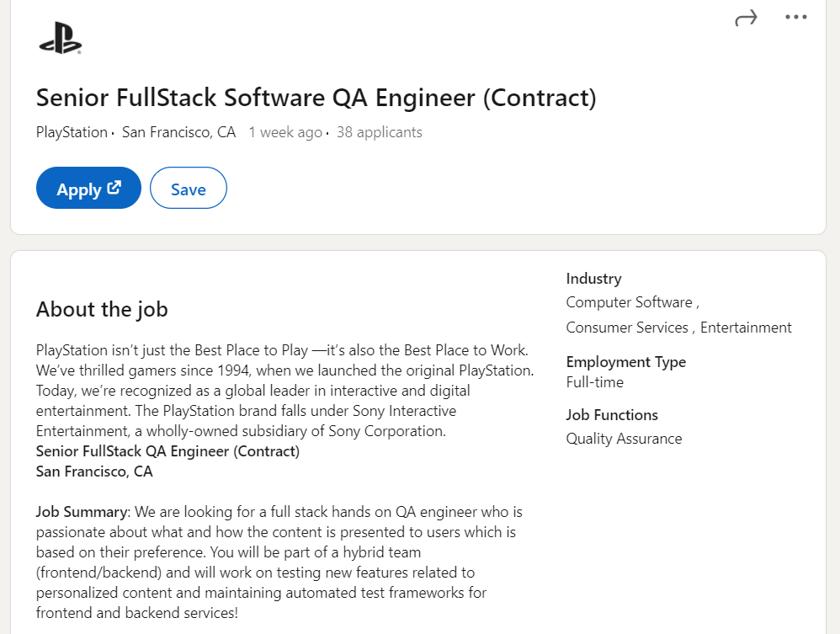Viewport: 840px width, 634px height.
Task: Click the Entertainment industry
Action: pos(746,328)
